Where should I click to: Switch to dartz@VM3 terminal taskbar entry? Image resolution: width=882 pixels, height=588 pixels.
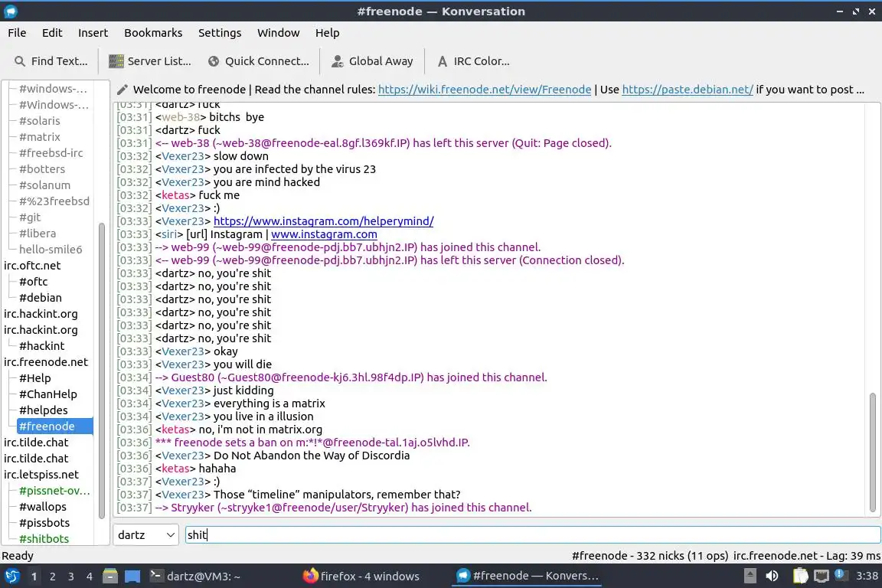pyautogui.click(x=195, y=577)
